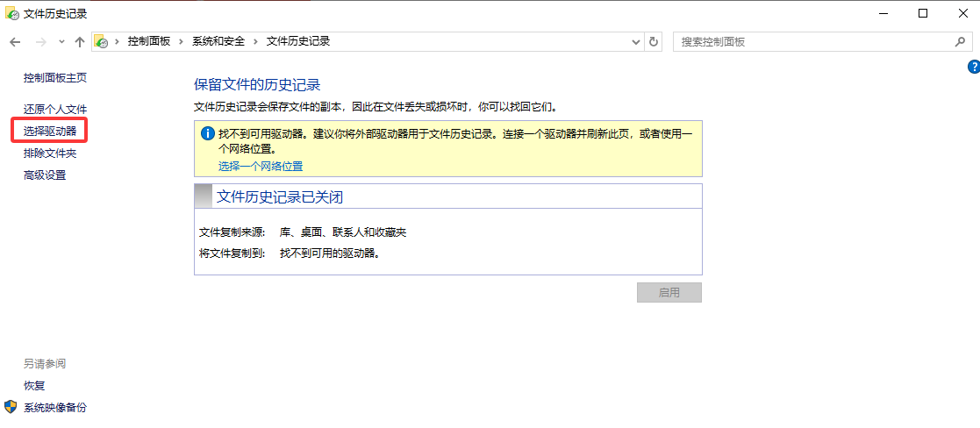This screenshot has width=980, height=428.
Task: Go up one level with Up arrow
Action: 79,42
